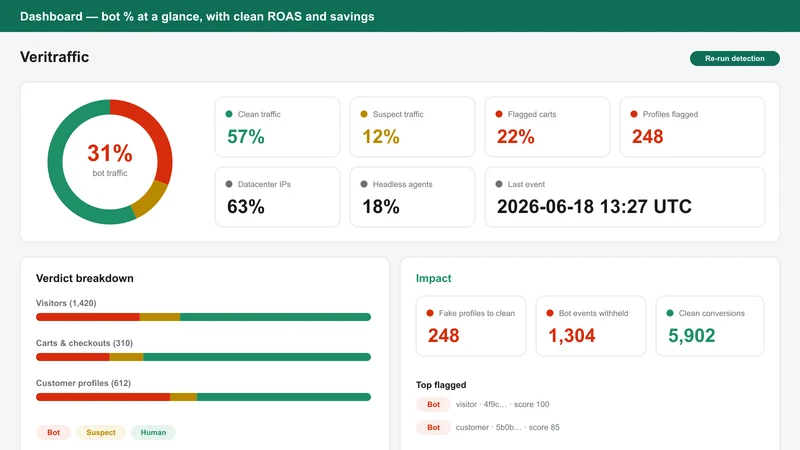Click the customer 5b0b score 85 entry
Image resolution: width=800 pixels, height=450 pixels.
tap(508, 428)
